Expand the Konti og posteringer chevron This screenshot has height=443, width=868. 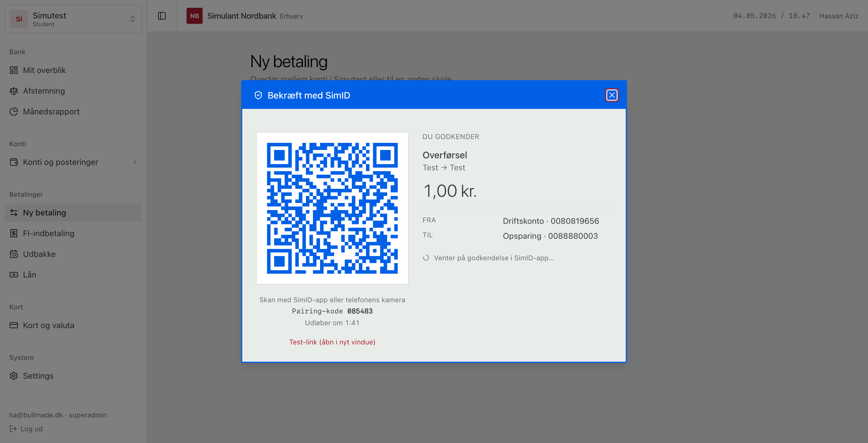point(135,162)
